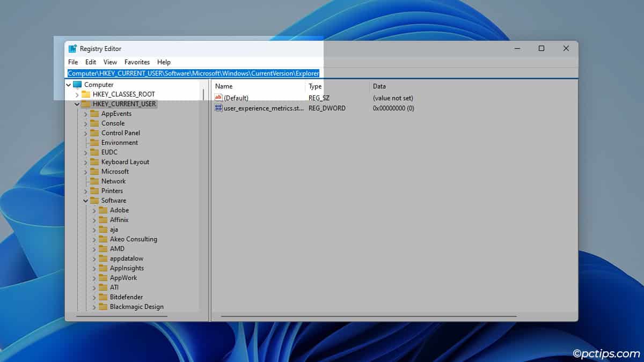Select the Computer icon in tree

[77, 85]
